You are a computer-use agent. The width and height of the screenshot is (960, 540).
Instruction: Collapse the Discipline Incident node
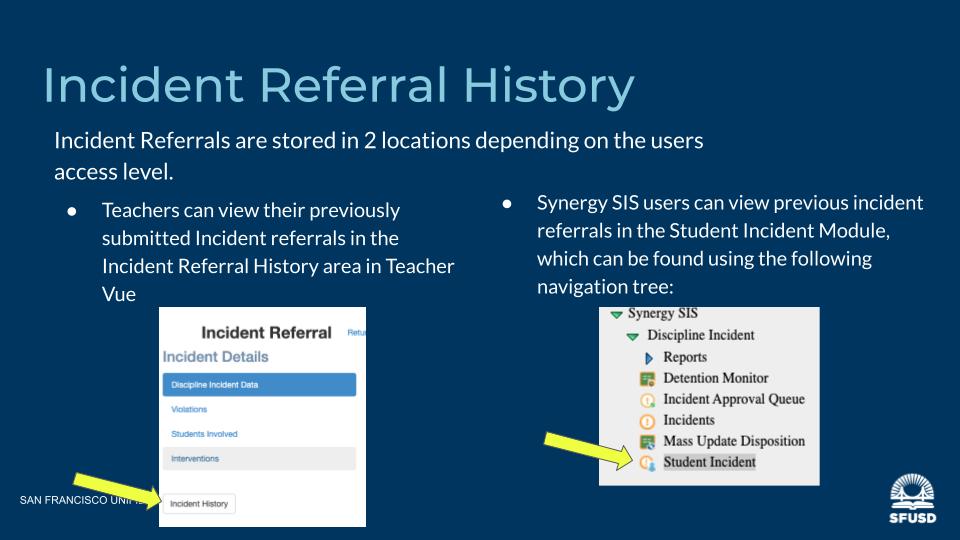pyautogui.click(x=632, y=336)
